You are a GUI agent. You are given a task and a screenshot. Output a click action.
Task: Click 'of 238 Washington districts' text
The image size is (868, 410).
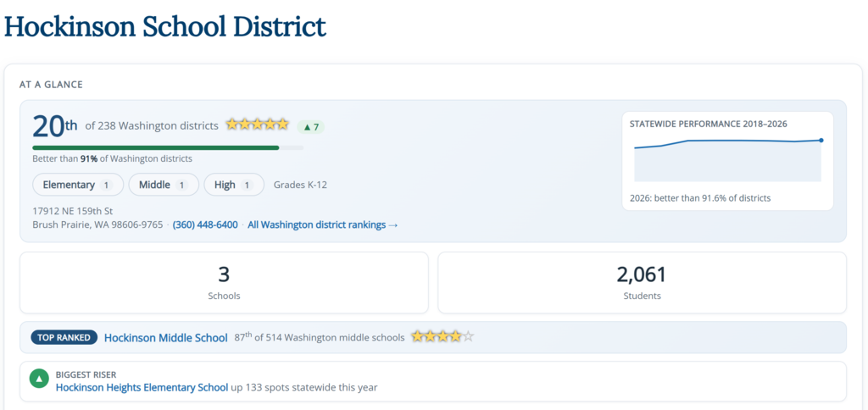pyautogui.click(x=152, y=126)
